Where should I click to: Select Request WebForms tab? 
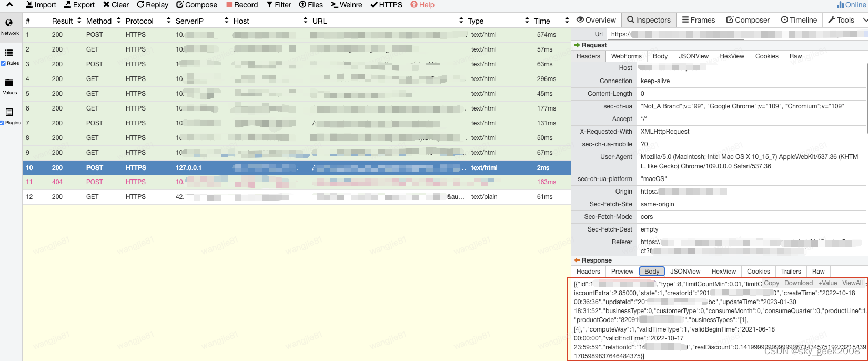tap(626, 56)
